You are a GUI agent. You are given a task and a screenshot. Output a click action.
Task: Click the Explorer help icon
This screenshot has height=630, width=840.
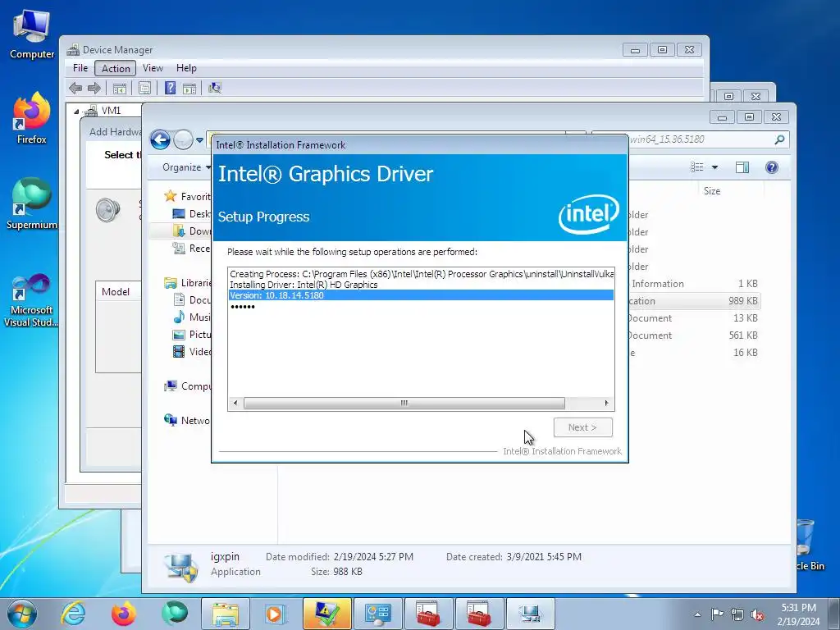(x=771, y=167)
